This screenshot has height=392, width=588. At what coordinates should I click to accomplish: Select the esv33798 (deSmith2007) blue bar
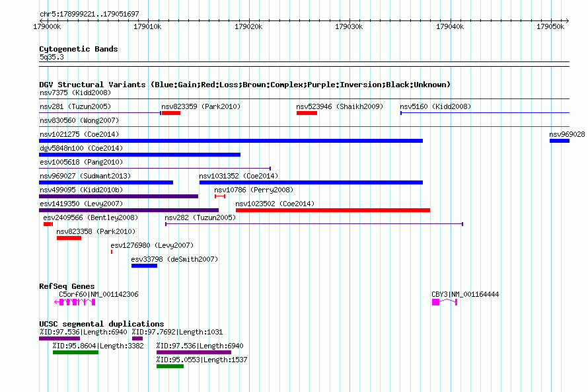145,266
